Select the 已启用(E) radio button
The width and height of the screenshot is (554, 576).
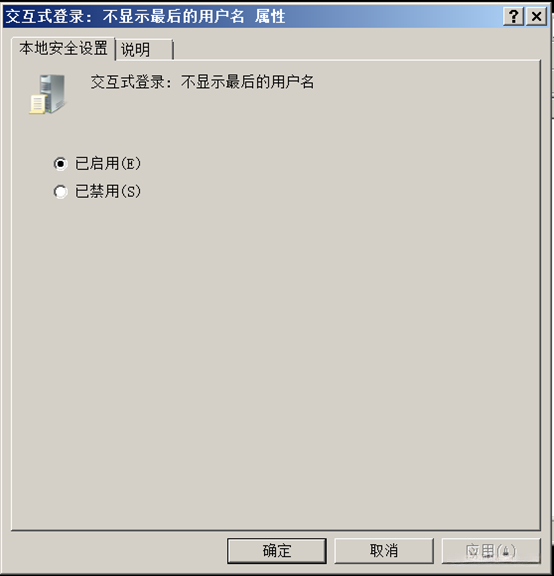coord(61,163)
